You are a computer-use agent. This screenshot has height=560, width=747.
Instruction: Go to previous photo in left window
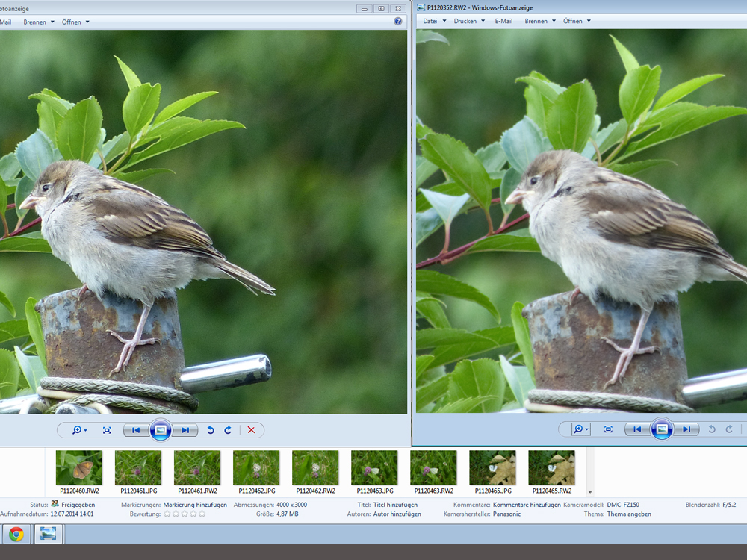click(x=135, y=430)
